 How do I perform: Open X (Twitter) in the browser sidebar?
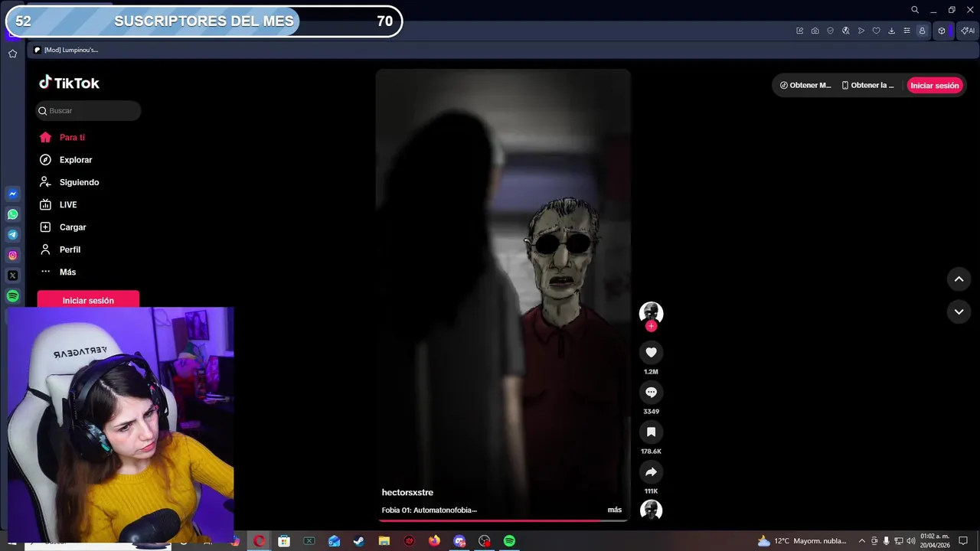(12, 275)
